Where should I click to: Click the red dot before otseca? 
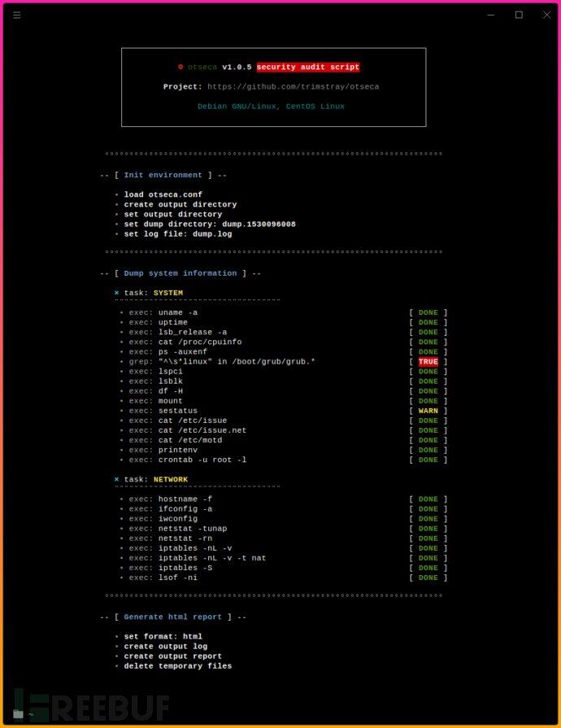[180, 67]
